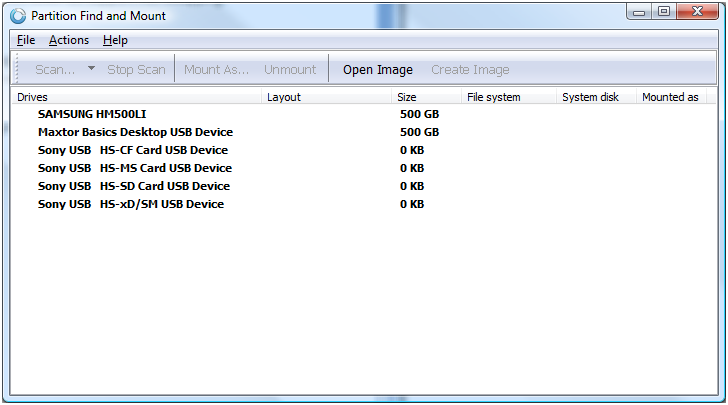Select Sony USB HS-SD Card USB Device

pos(134,186)
